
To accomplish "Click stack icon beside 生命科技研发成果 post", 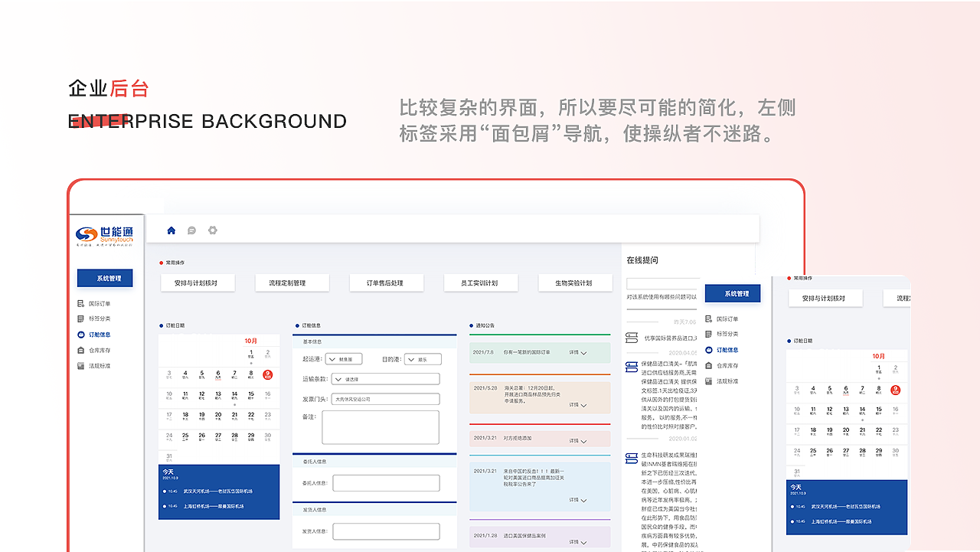I will point(632,458).
